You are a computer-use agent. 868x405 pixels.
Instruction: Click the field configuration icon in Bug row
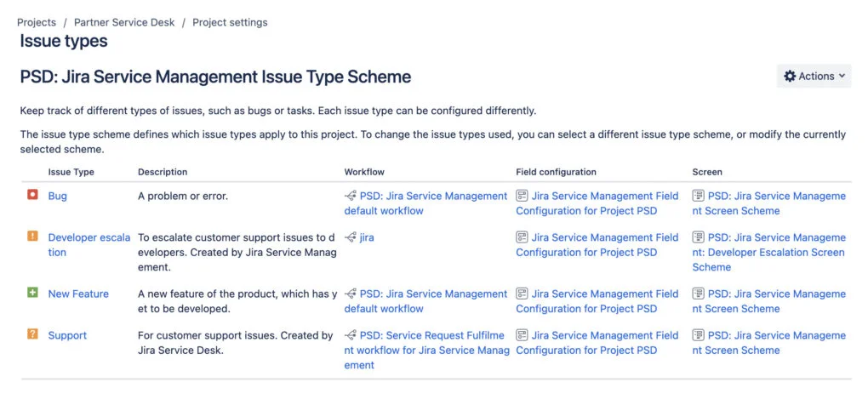tap(522, 196)
